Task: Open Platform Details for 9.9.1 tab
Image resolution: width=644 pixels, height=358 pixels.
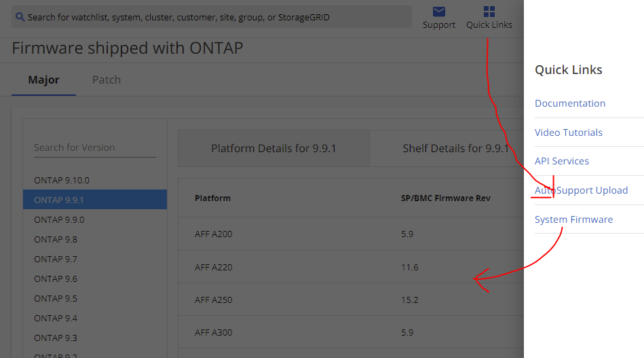Action: 273,148
